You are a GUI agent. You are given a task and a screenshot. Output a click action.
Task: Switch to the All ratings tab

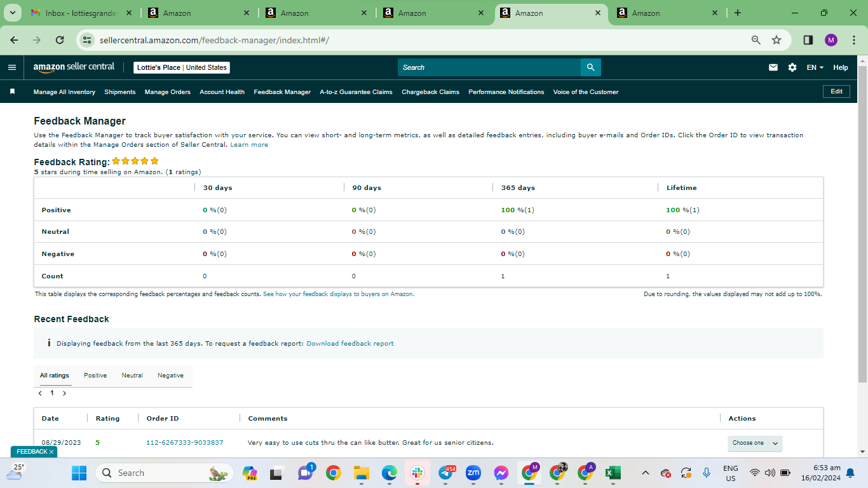click(x=55, y=376)
